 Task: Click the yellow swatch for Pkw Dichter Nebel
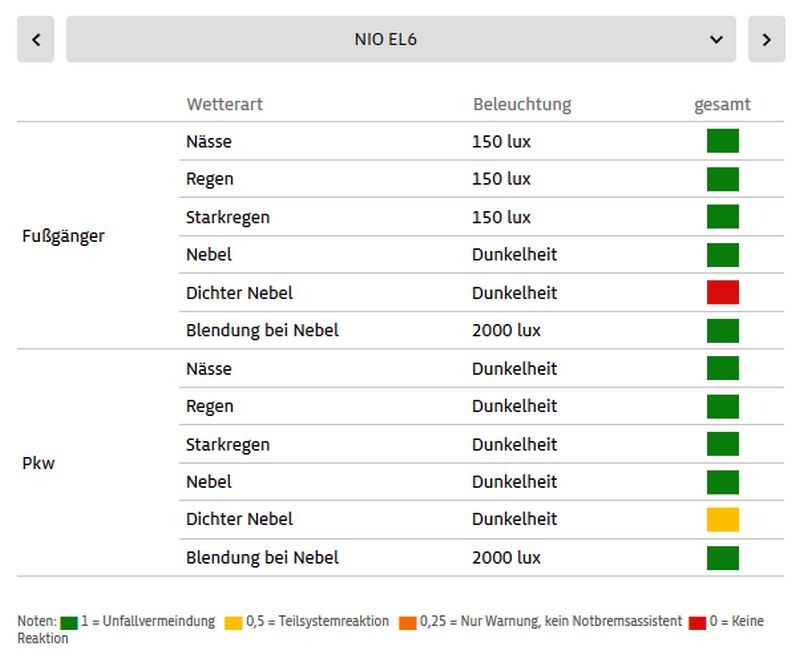pyautogui.click(x=722, y=519)
